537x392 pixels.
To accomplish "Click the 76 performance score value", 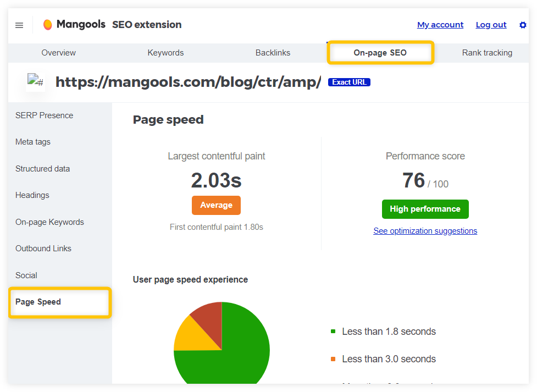I will coord(414,180).
